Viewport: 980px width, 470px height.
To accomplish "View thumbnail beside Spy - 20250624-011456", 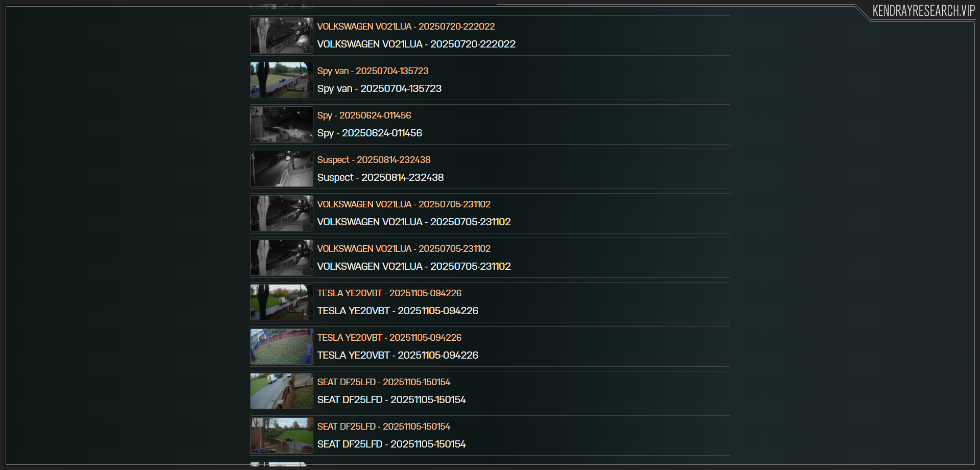I will (282, 125).
